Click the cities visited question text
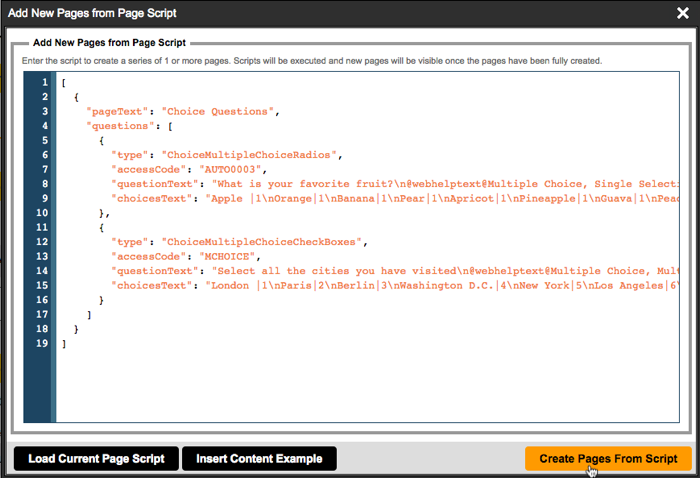 point(440,271)
